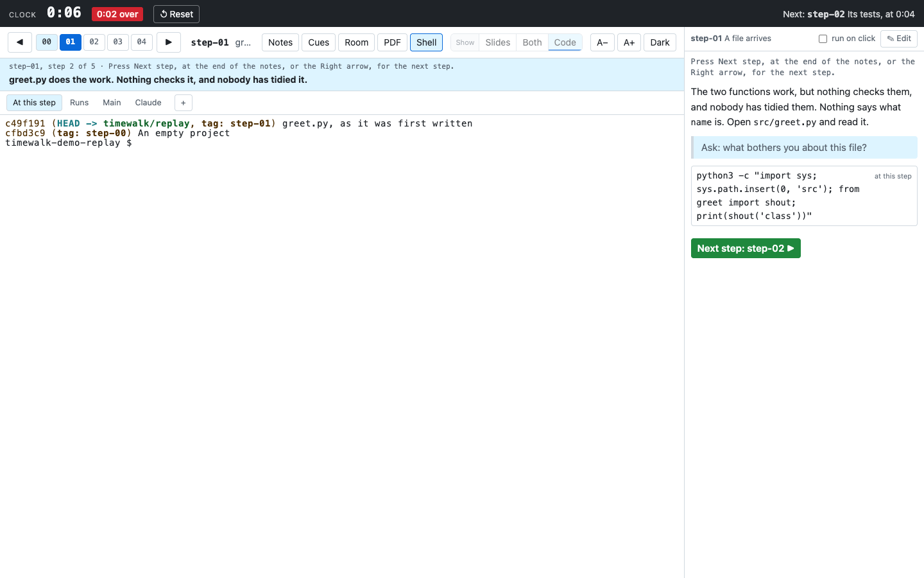Switch to Dark theme
The width and height of the screenshot is (924, 578).
[660, 42]
